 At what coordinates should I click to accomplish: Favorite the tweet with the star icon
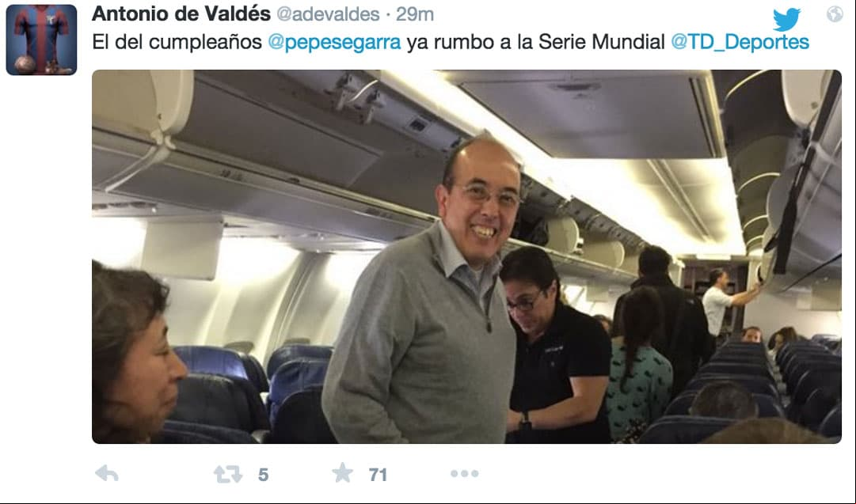pyautogui.click(x=342, y=473)
